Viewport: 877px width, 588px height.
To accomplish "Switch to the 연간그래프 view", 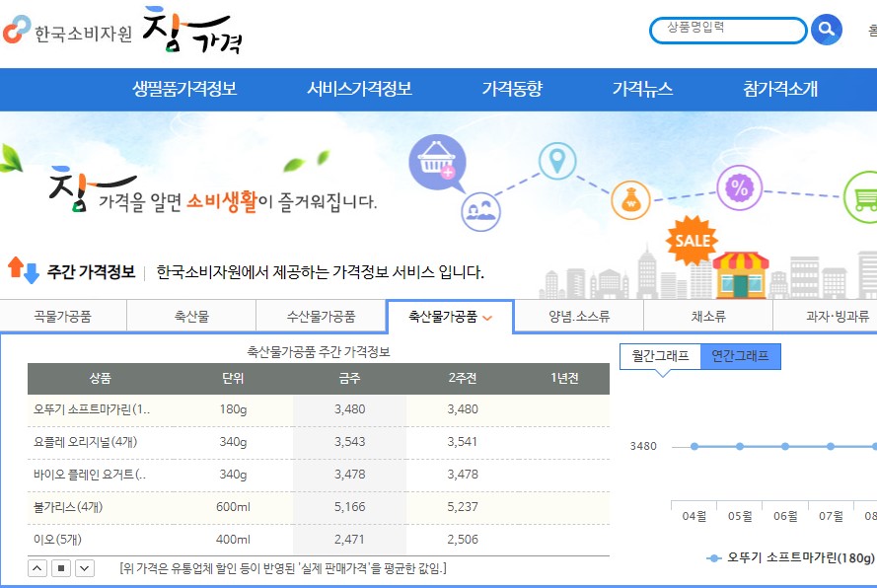I will pyautogui.click(x=741, y=357).
